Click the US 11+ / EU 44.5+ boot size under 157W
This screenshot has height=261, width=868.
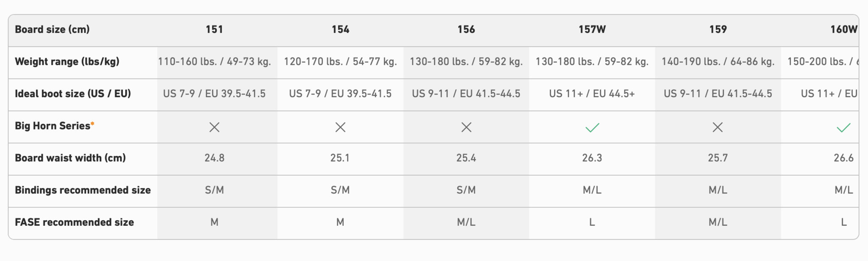(x=592, y=94)
